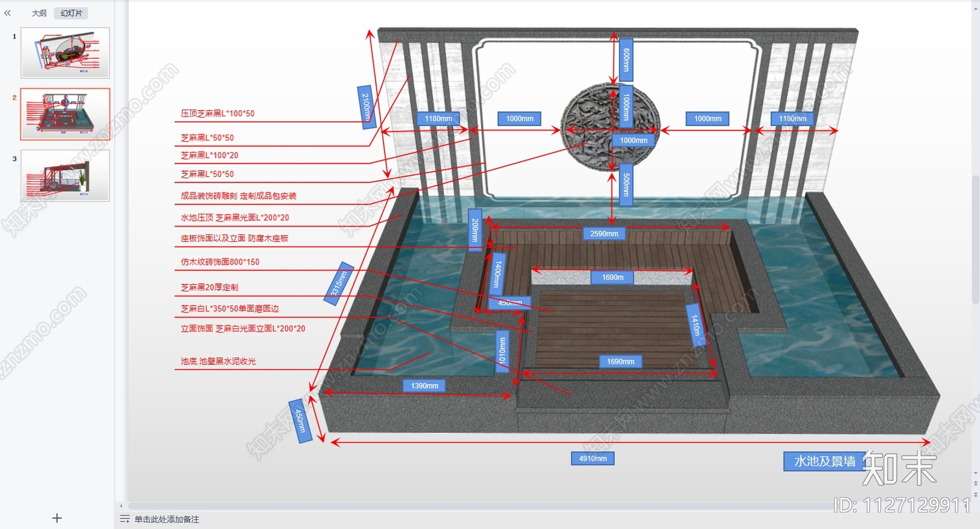
Task: Click the notes icon beside 单击此处添加备注
Action: (125, 519)
